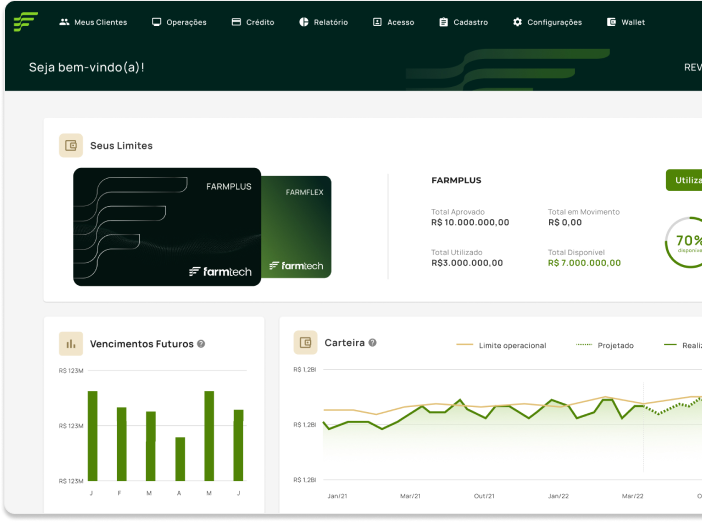Open the Wallet menu item
Image resolution: width=702 pixels, height=522 pixels.
tap(626, 22)
